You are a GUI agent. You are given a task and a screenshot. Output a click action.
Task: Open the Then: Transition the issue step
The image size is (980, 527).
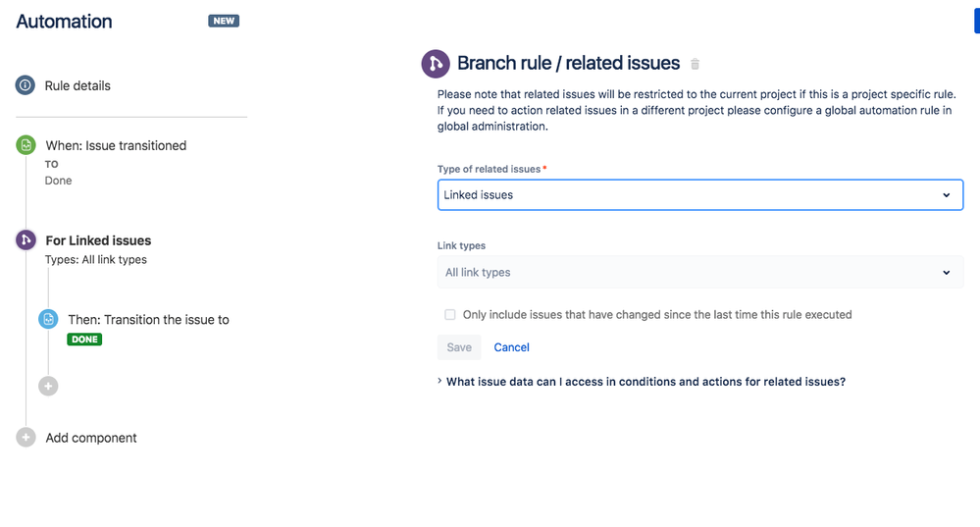pos(148,320)
